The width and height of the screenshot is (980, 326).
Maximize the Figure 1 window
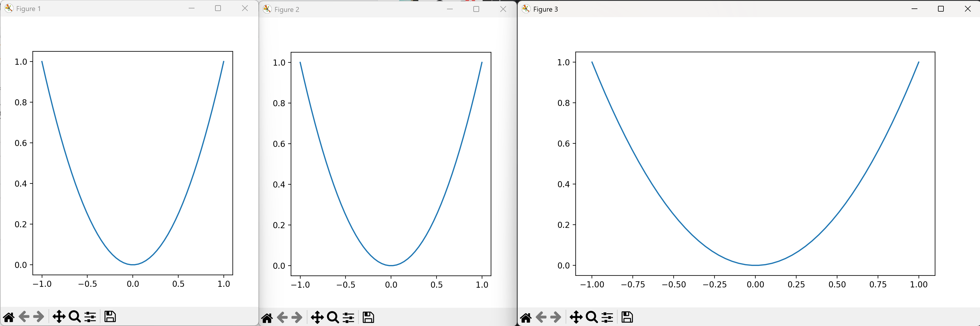218,8
